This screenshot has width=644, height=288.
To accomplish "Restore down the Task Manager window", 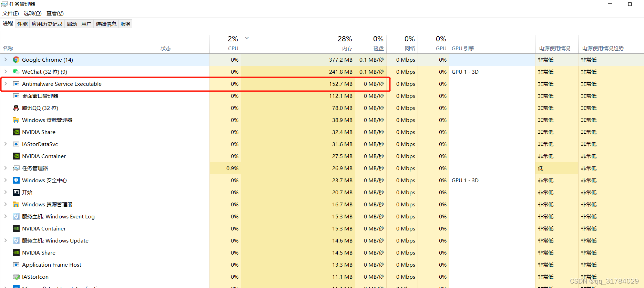I will [x=630, y=4].
